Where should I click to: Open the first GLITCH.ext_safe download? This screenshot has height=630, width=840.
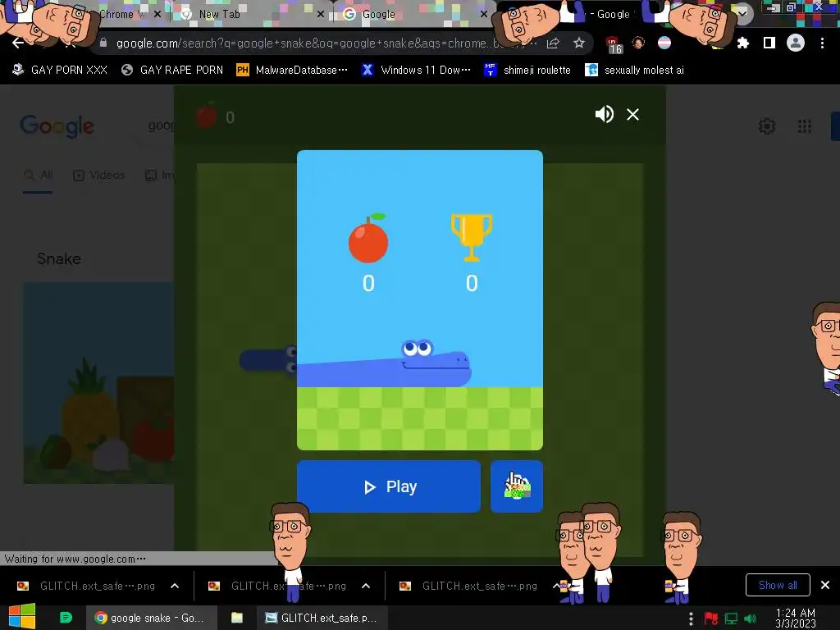(87, 586)
